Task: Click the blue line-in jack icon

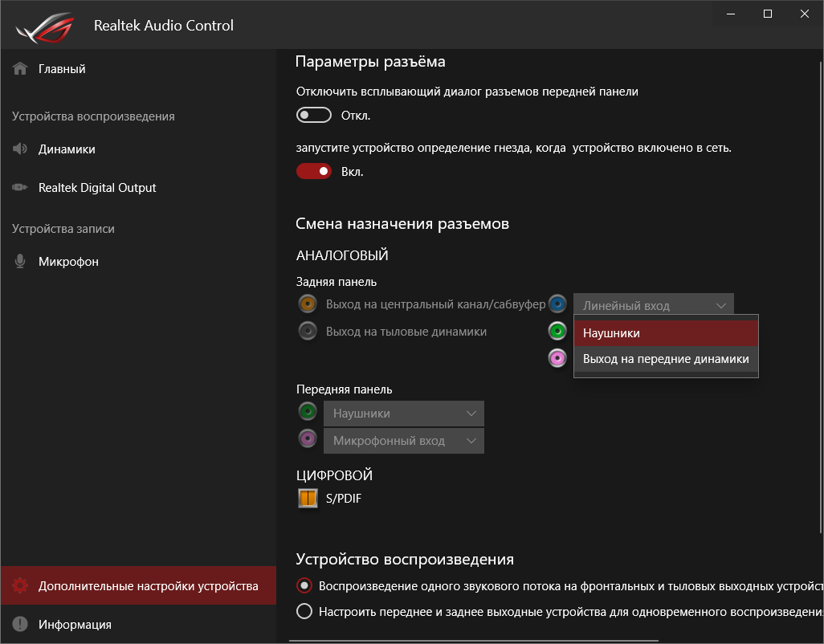Action: pyautogui.click(x=558, y=304)
